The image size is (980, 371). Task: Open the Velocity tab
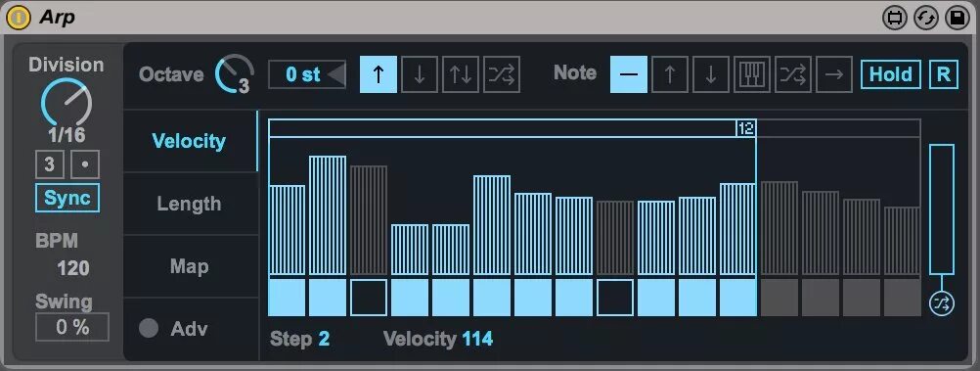pyautogui.click(x=190, y=141)
